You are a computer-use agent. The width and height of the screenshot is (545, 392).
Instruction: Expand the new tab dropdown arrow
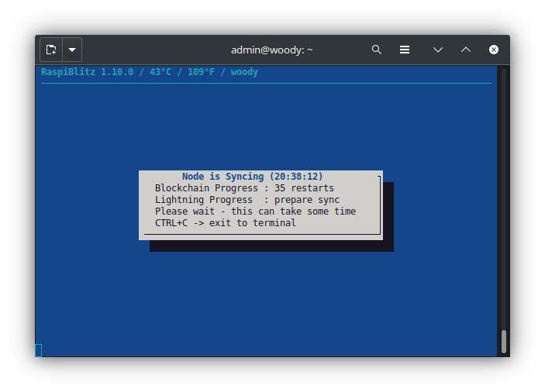click(72, 50)
